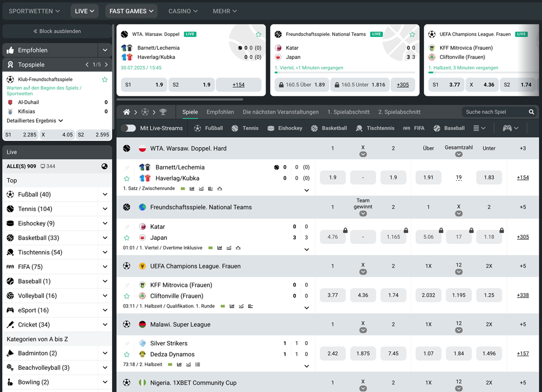Enable the Mit Live-Streams switch
This screenshot has width=542, height=392.
(128, 128)
